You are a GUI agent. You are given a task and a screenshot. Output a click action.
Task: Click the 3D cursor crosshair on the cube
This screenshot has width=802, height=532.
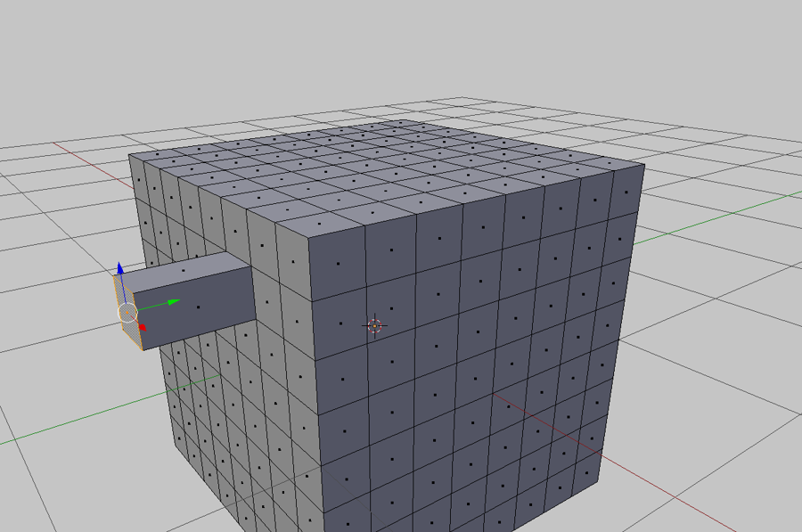tap(374, 326)
